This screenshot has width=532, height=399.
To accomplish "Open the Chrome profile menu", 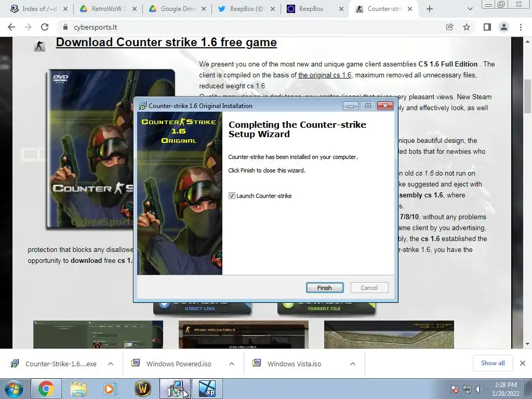I will pyautogui.click(x=504, y=27).
